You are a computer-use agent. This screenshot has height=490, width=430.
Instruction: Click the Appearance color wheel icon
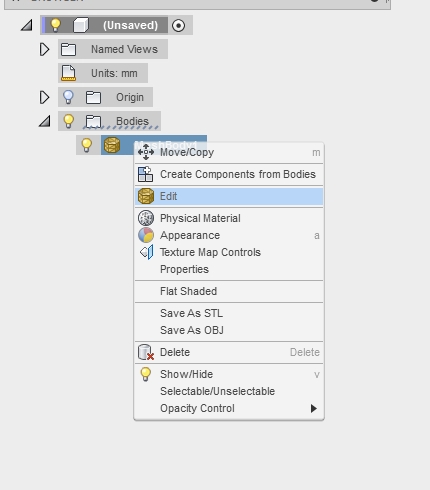tap(146, 235)
